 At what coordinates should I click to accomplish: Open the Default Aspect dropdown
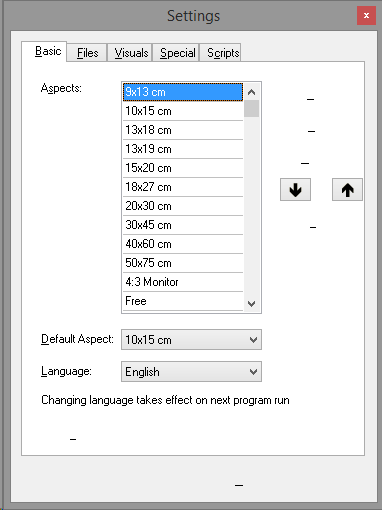(191, 340)
